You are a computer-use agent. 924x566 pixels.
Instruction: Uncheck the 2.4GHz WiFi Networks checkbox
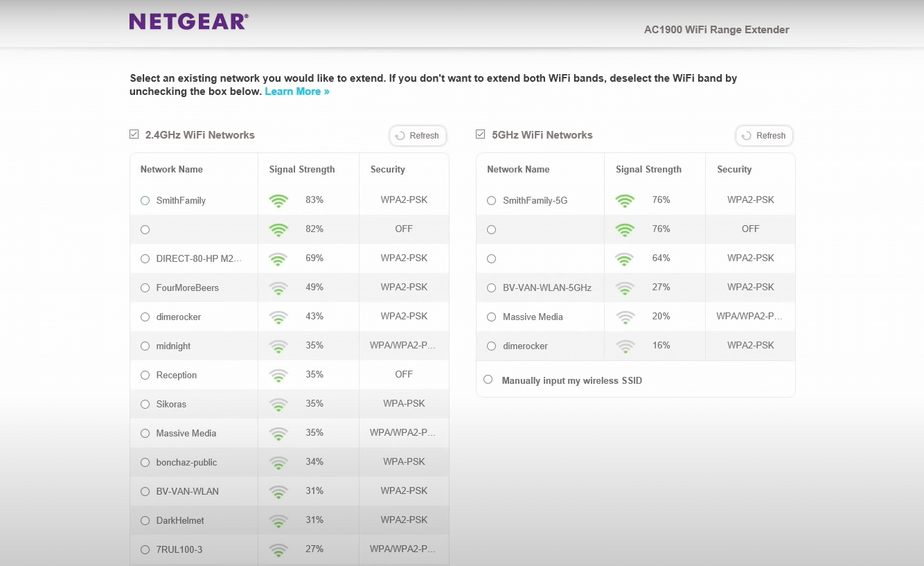click(x=134, y=134)
